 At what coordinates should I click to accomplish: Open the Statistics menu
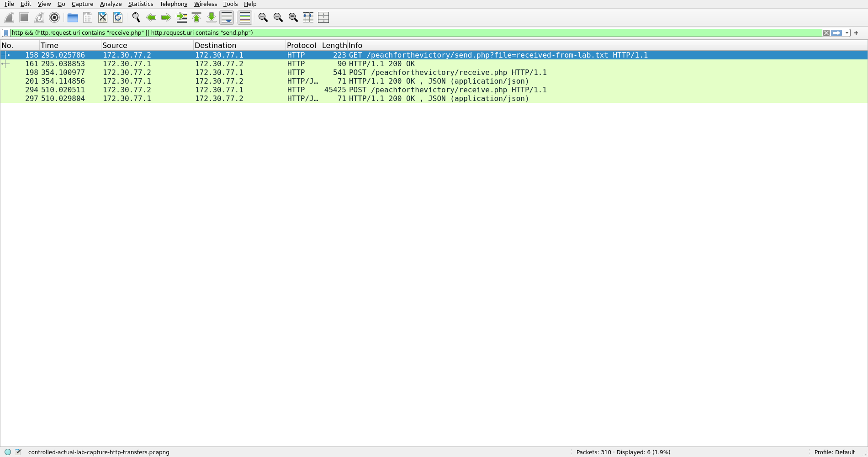(x=141, y=4)
